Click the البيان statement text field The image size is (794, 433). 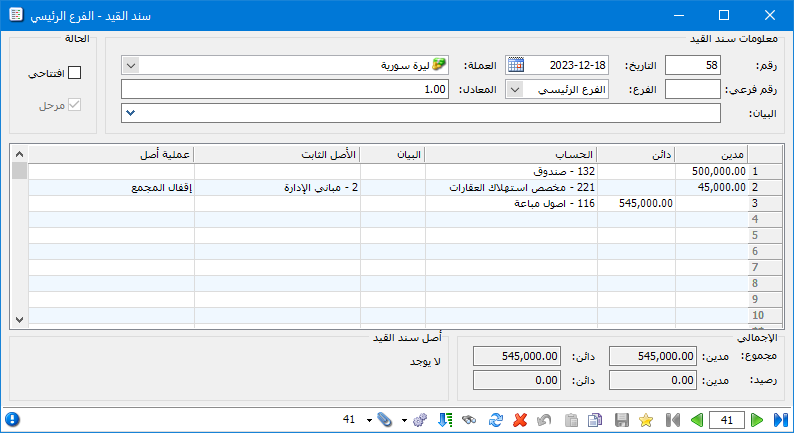click(421, 113)
